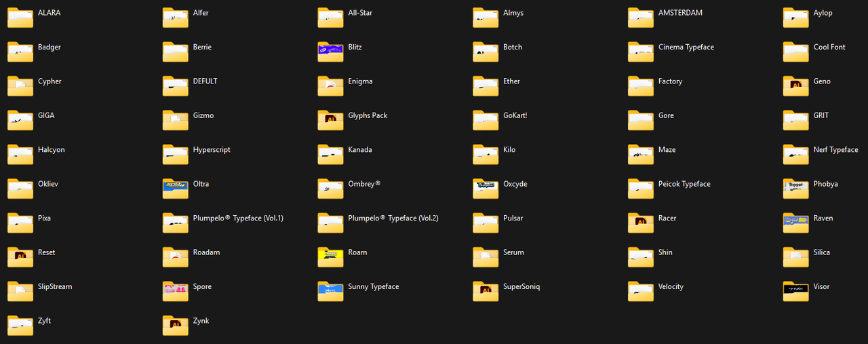Click the "Zyft" folder name
The width and height of the screenshot is (868, 344).
(x=44, y=321)
